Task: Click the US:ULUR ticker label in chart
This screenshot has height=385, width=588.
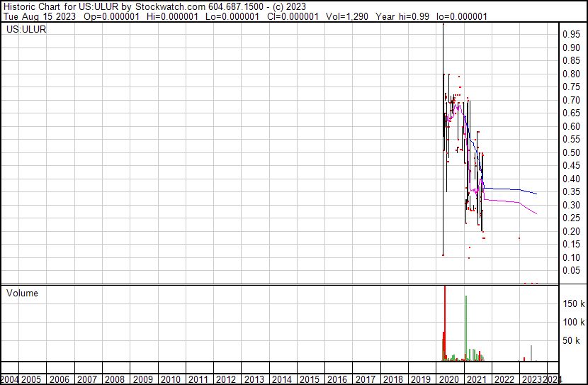Action: coord(27,30)
